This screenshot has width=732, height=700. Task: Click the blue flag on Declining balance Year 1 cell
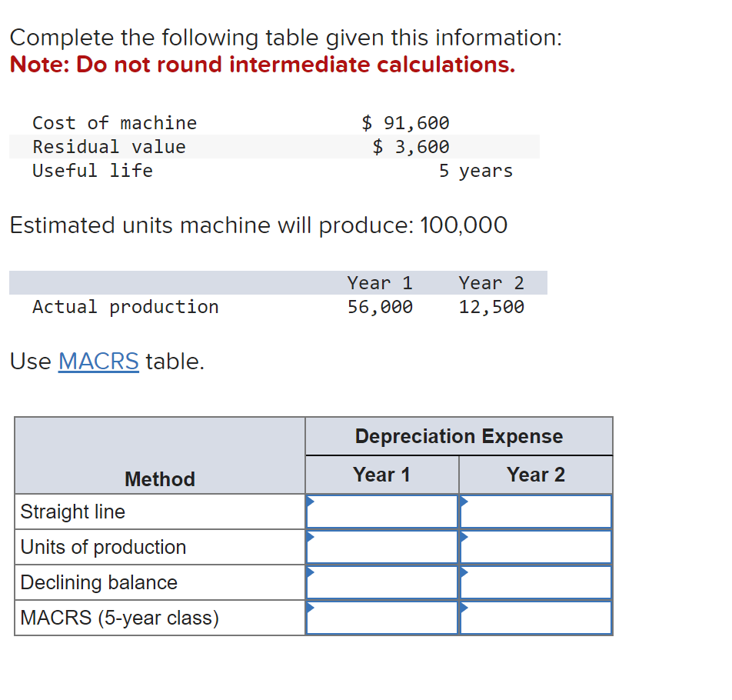[311, 573]
